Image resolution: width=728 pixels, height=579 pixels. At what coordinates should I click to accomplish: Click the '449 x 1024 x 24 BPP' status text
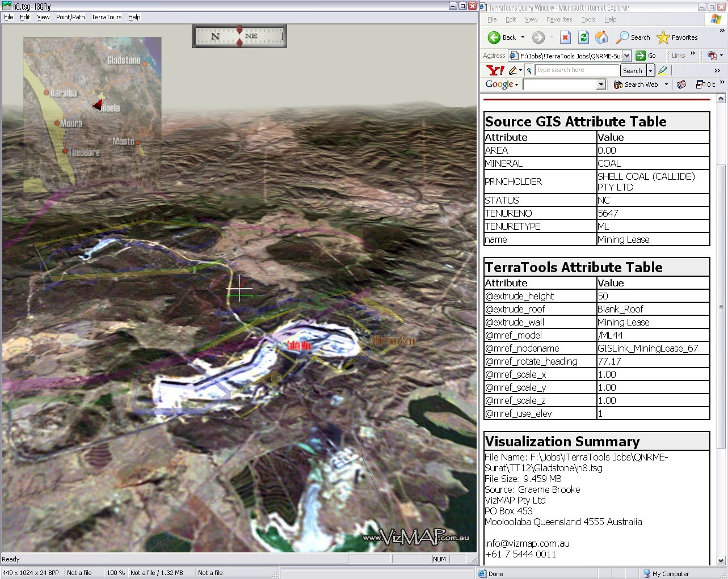[31, 573]
